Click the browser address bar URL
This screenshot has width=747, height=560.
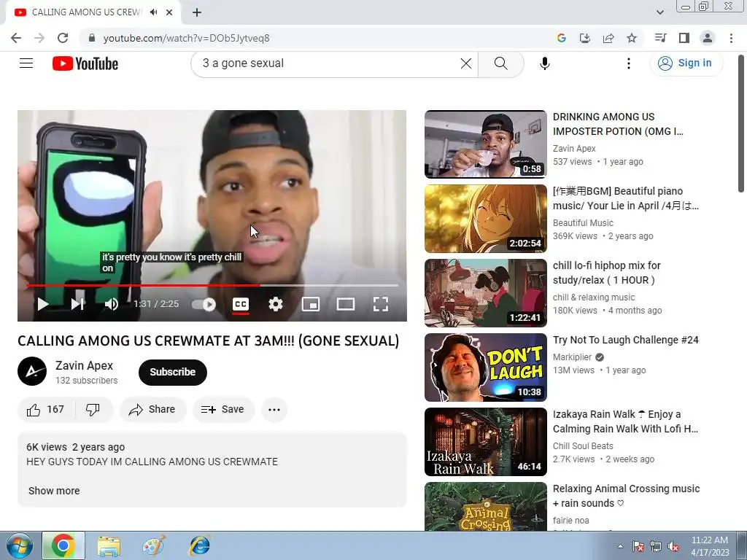[186, 38]
